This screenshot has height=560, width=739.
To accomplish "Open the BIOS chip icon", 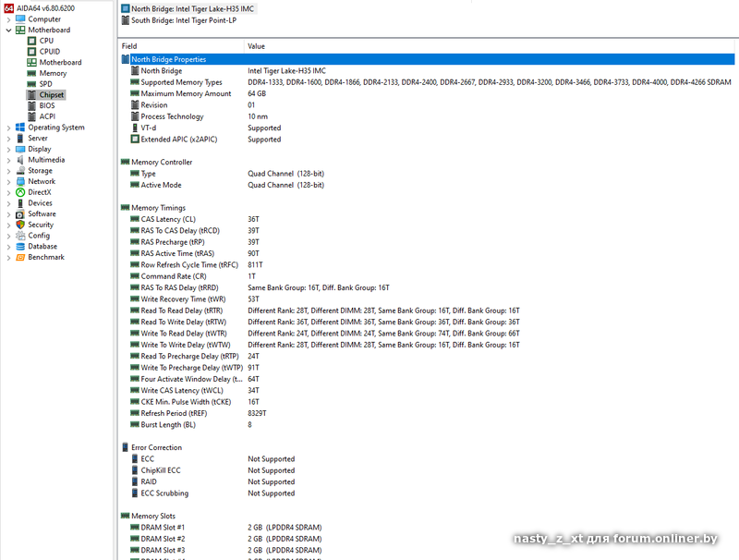I will point(31,105).
